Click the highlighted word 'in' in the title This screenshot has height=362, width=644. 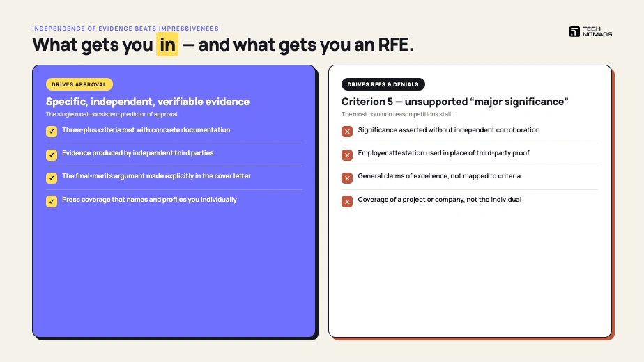167,45
